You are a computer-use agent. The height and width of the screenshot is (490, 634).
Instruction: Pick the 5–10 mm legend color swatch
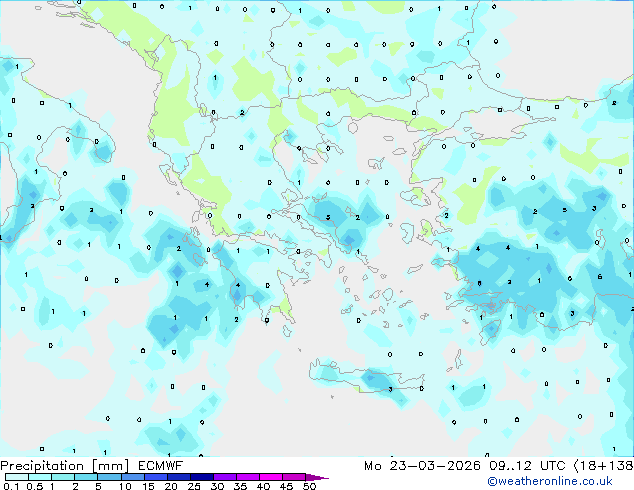(x=109, y=477)
